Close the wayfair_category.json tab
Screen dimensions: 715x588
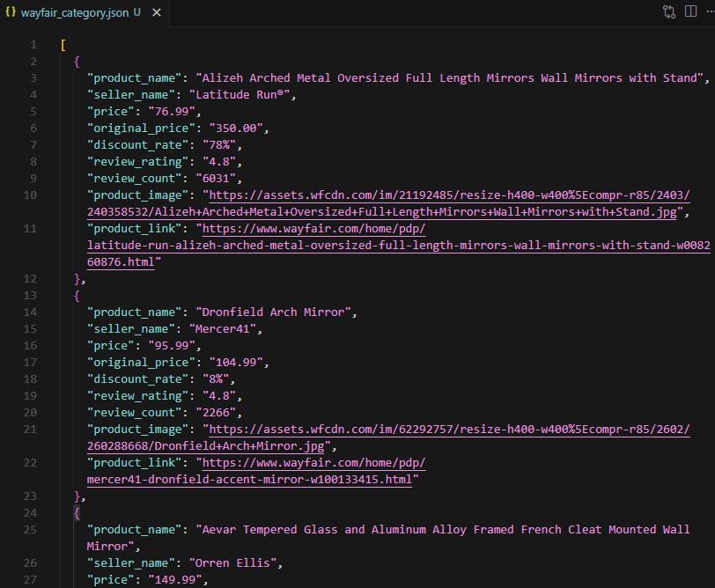(x=157, y=13)
